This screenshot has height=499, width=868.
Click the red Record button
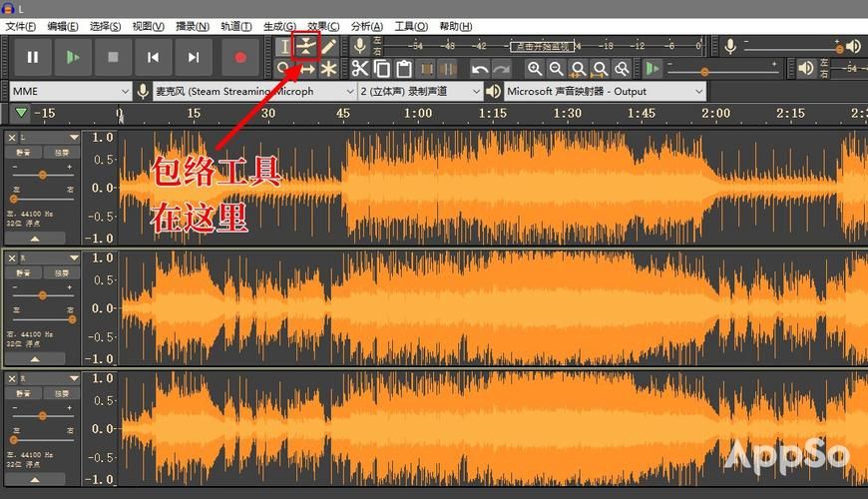[239, 58]
